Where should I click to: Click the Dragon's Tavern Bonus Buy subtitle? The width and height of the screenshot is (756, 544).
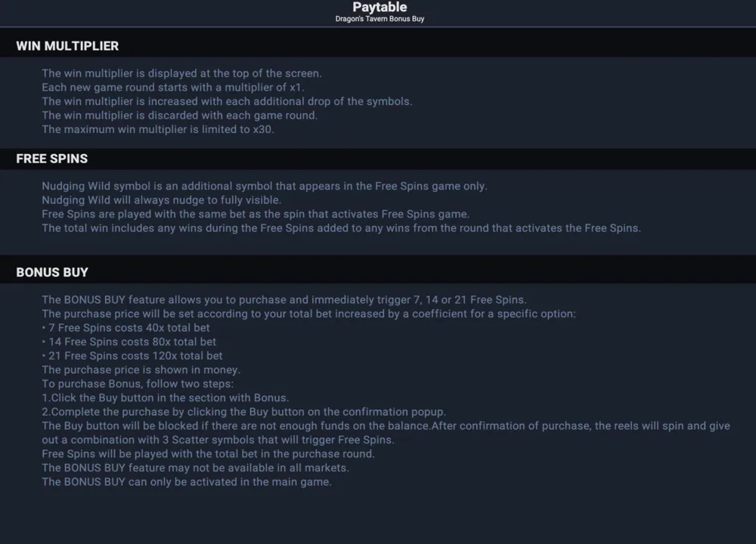(380, 19)
